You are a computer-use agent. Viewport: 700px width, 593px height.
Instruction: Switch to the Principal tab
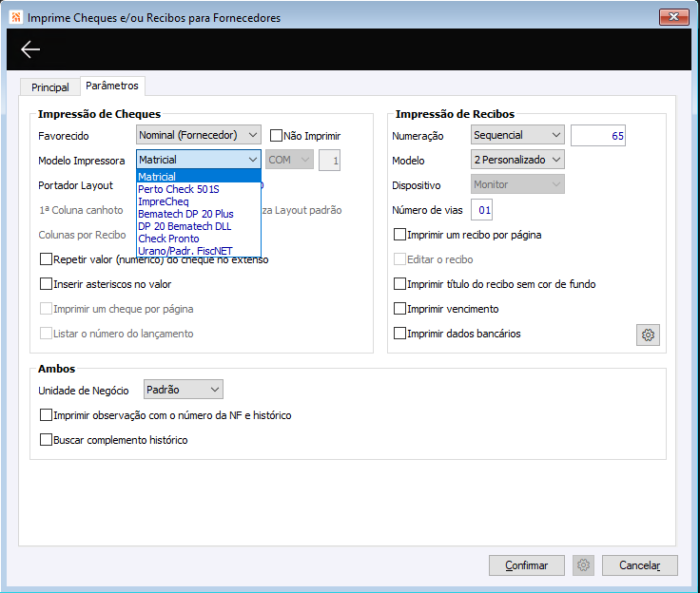[50, 87]
